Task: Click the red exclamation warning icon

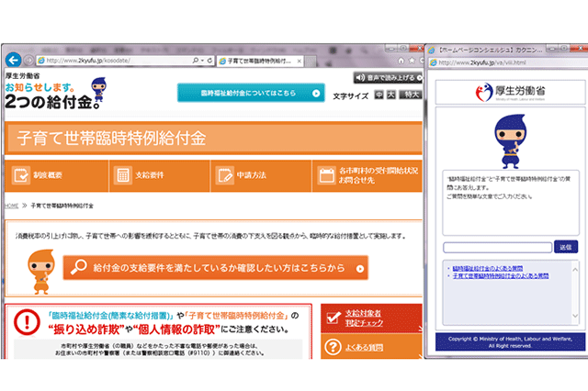Action: point(27,322)
